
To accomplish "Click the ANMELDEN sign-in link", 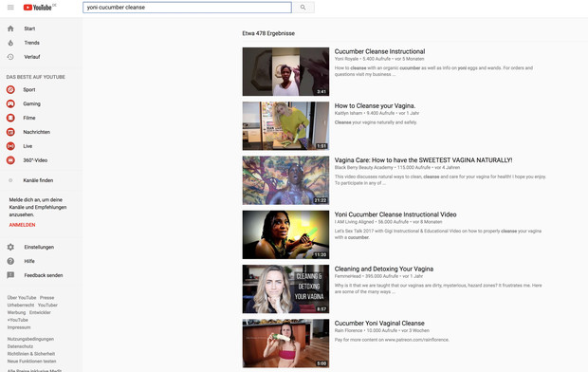I will [x=22, y=225].
